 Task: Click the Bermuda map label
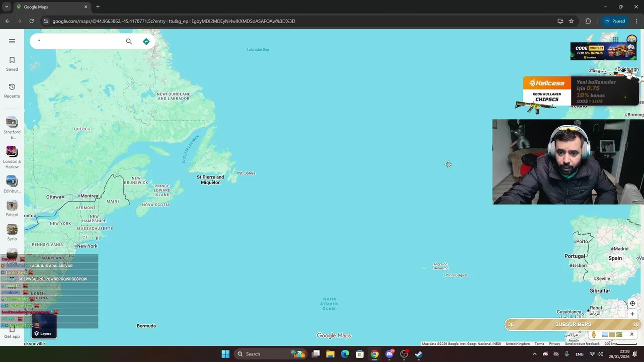coord(146,326)
